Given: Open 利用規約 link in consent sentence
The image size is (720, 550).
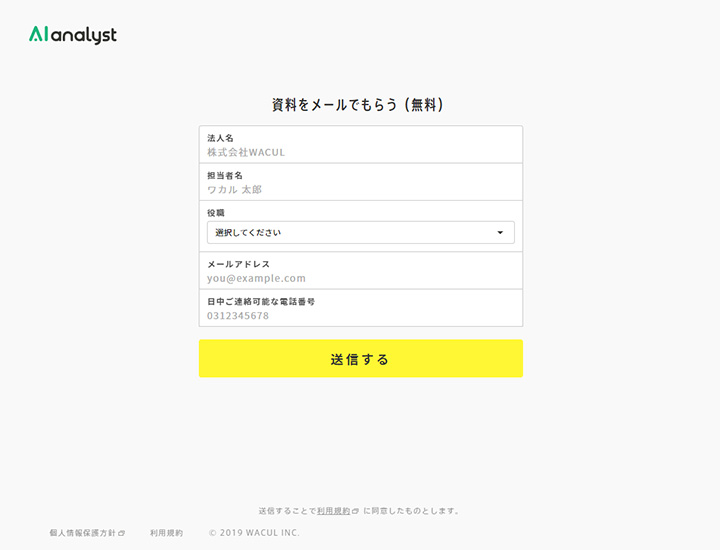Looking at the screenshot, I should (333, 511).
